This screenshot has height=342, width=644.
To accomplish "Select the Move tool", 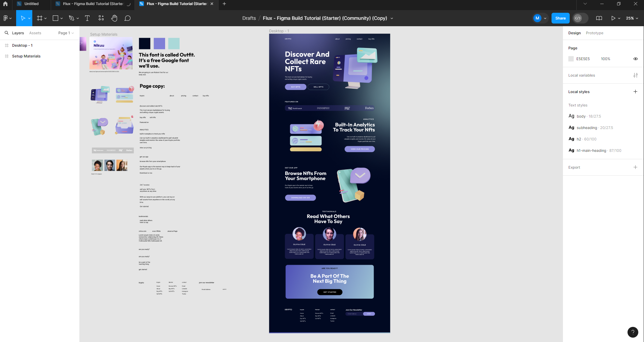I will click(x=23, y=18).
